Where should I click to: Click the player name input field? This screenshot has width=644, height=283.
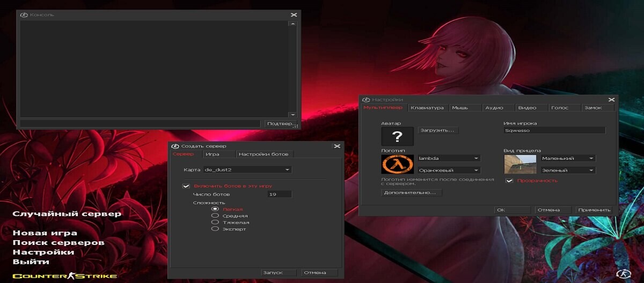(554, 130)
